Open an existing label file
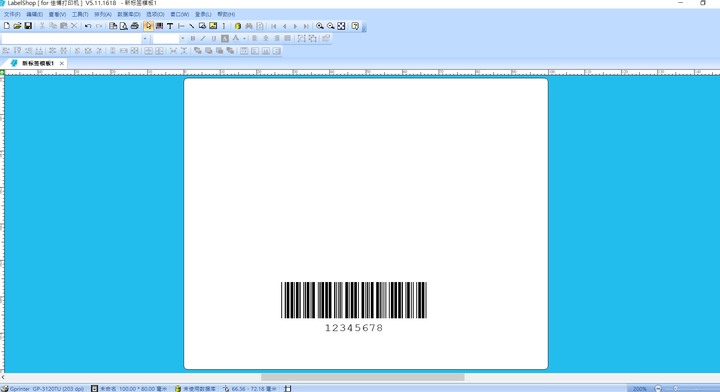720x392 pixels. point(17,26)
